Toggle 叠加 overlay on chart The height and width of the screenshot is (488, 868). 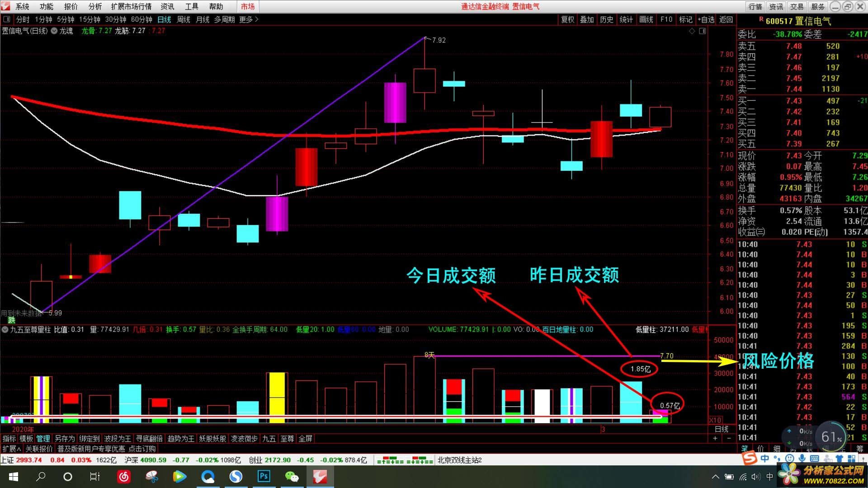[587, 19]
